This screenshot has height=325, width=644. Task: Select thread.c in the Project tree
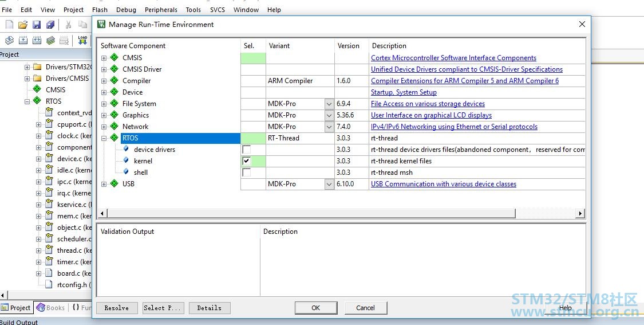[x=74, y=250]
